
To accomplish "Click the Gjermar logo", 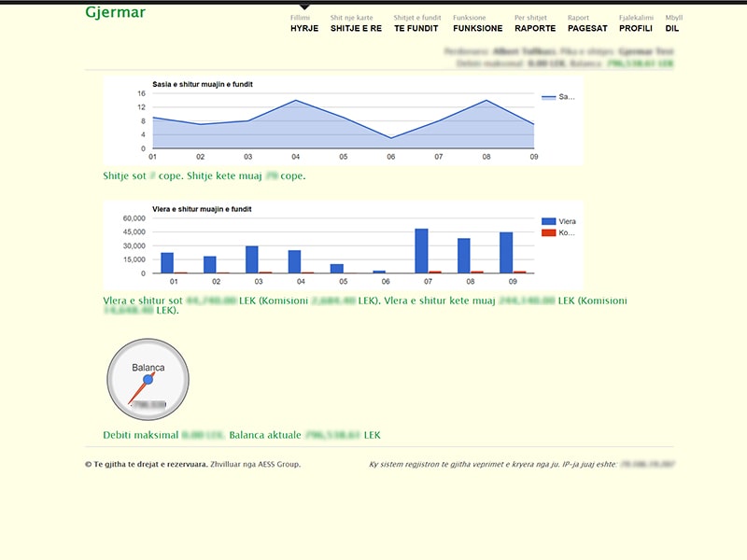I will (x=115, y=13).
